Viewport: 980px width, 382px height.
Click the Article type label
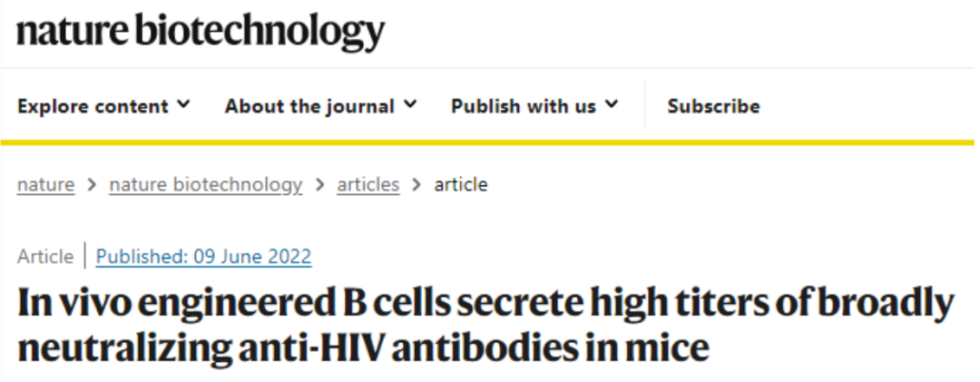[x=45, y=257]
